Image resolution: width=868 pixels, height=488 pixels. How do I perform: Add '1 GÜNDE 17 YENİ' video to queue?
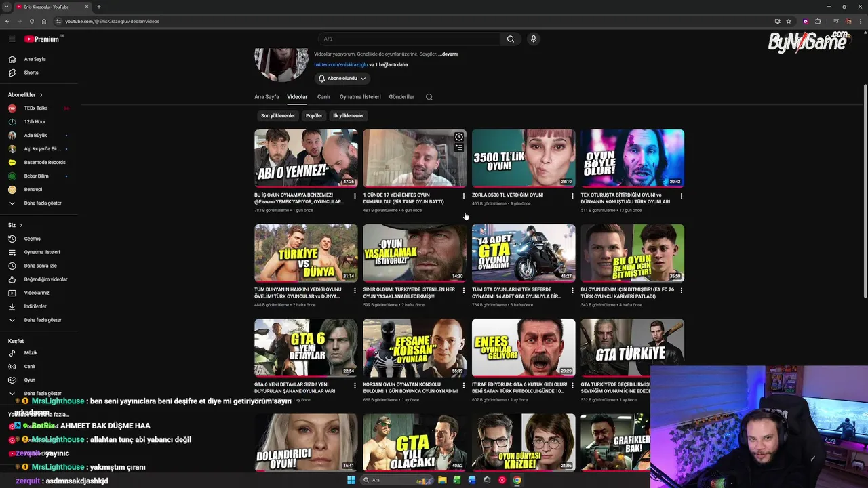tap(459, 148)
